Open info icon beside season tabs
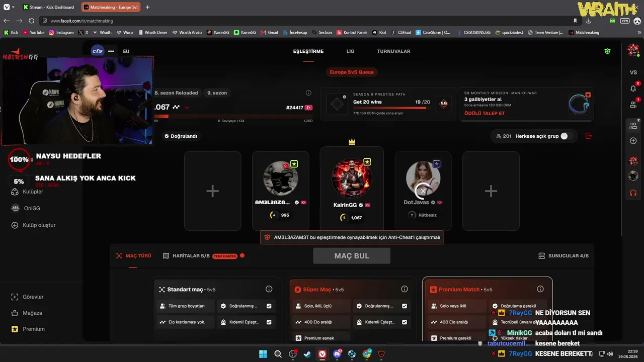 [x=308, y=93]
